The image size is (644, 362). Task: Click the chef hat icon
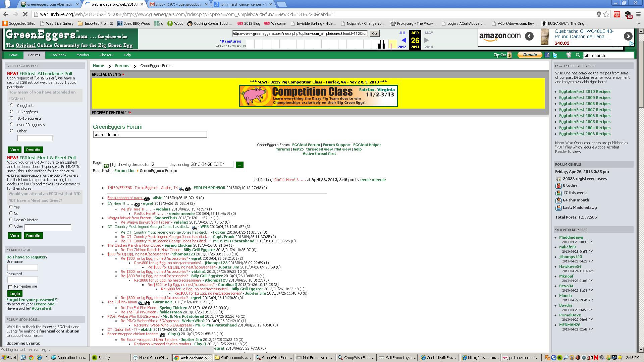pos(569,55)
